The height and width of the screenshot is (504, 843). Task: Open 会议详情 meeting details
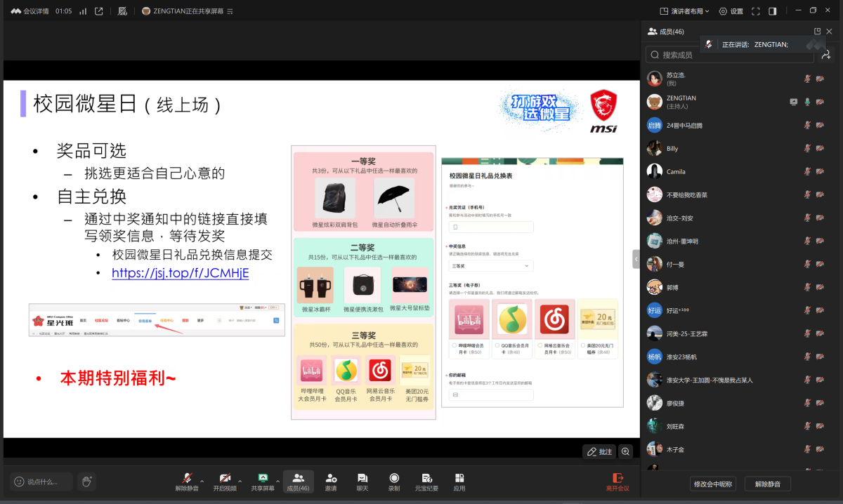coord(30,11)
